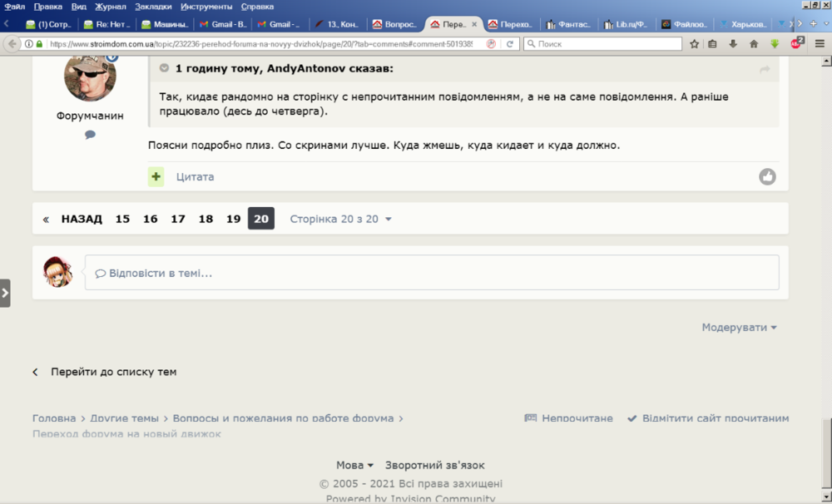Viewport: 832px width, 504px height.
Task: Click the green plus next to Цитата
Action: [155, 176]
